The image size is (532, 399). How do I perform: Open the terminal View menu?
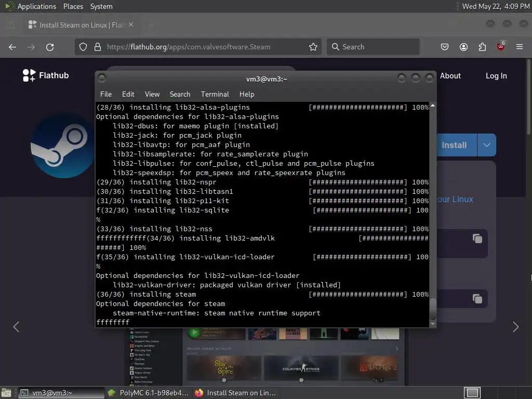pos(152,94)
